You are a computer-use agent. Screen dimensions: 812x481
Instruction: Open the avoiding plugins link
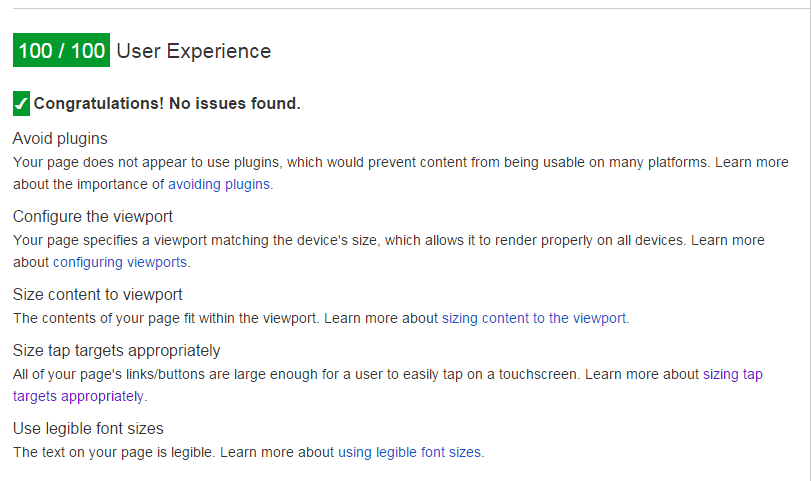point(219,184)
